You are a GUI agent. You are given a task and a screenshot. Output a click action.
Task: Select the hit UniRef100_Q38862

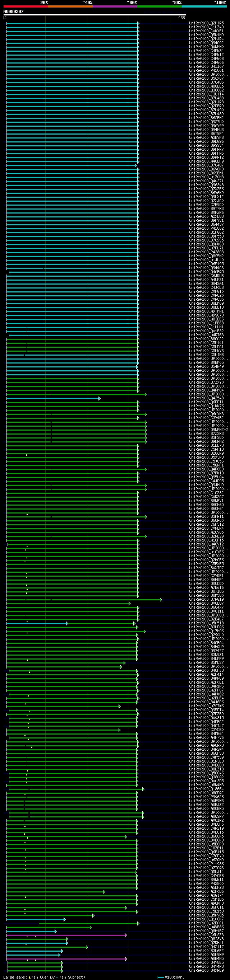(x=206, y=90)
